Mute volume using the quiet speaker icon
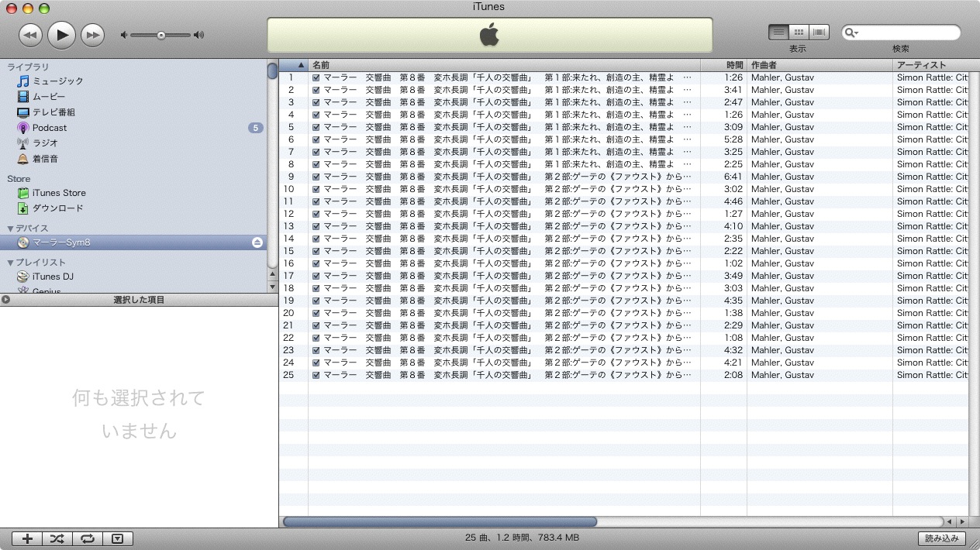980x550 pixels. tap(124, 35)
